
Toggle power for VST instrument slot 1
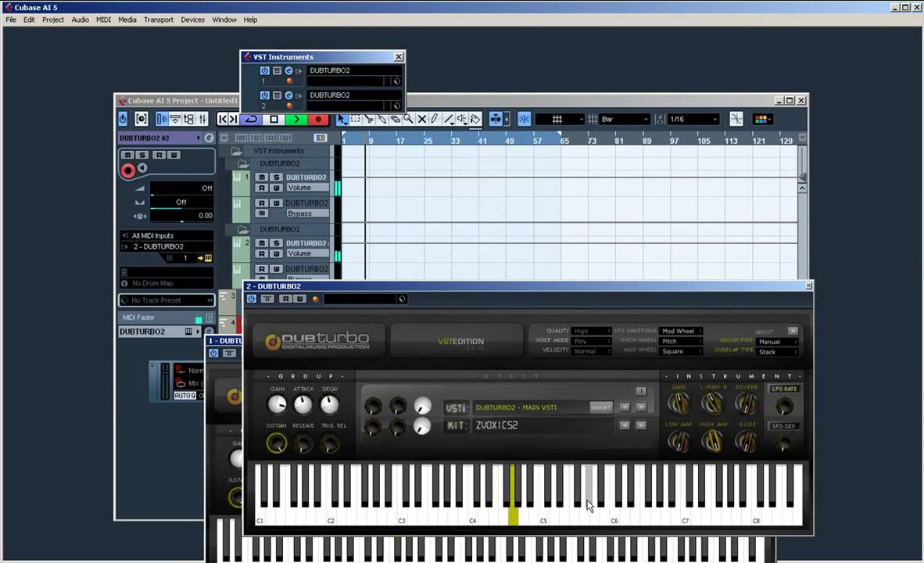point(264,70)
